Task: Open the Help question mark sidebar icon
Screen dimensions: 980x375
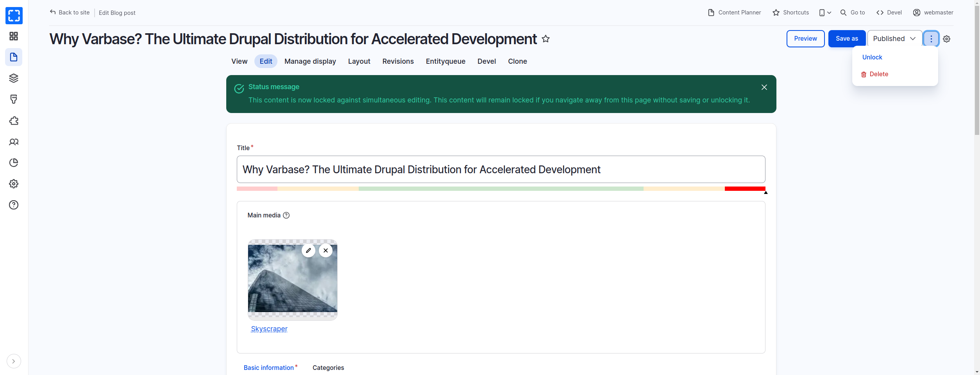Action: click(14, 205)
